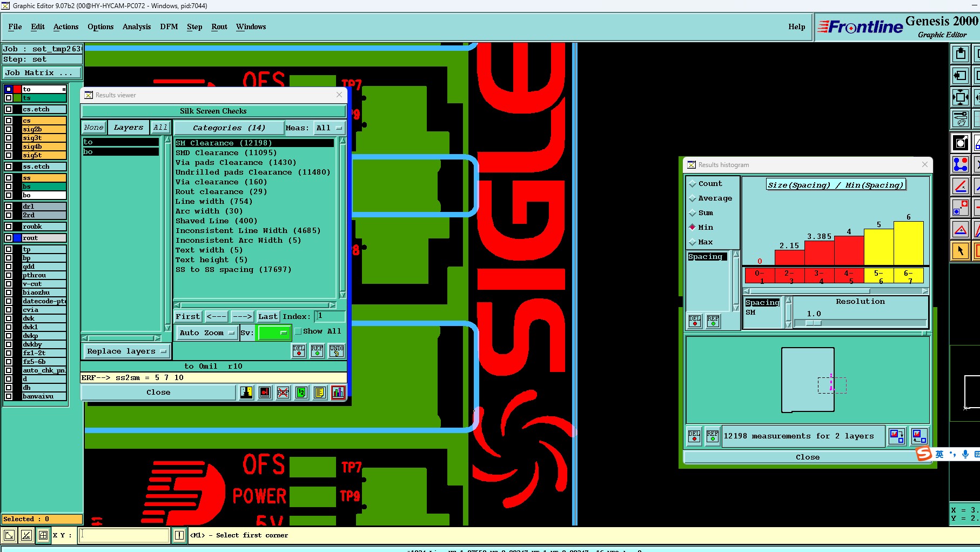Click the wrench and palette settings icon
This screenshot has height=552, width=980.
click(x=961, y=119)
